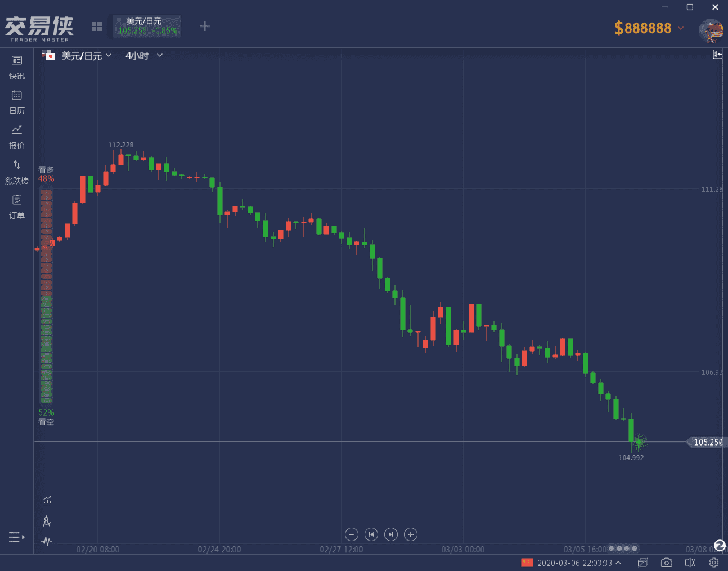Open the 4小时 timeframe dropdown
The width and height of the screenshot is (728, 571).
144,55
